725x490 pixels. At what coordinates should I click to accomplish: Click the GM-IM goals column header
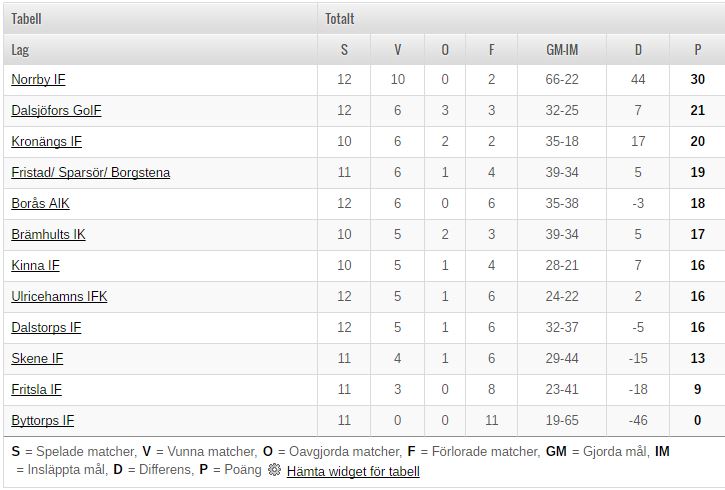[x=562, y=49]
